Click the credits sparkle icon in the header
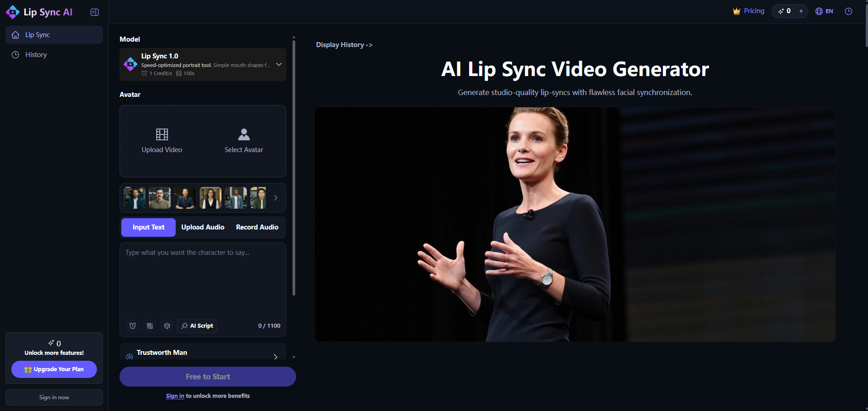Viewport: 868px width, 411px height. (x=781, y=11)
